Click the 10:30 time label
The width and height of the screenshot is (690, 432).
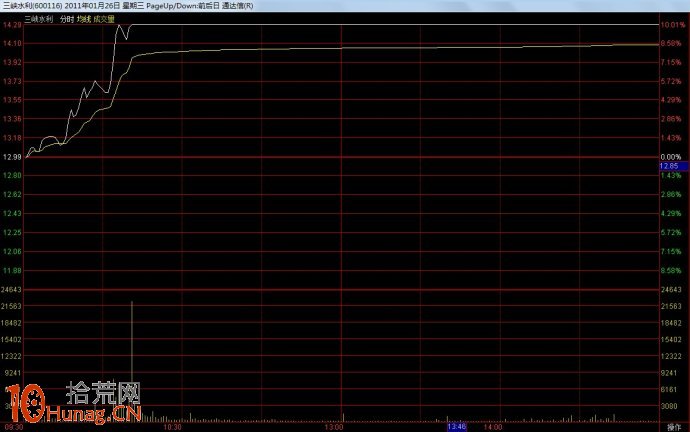(172, 427)
